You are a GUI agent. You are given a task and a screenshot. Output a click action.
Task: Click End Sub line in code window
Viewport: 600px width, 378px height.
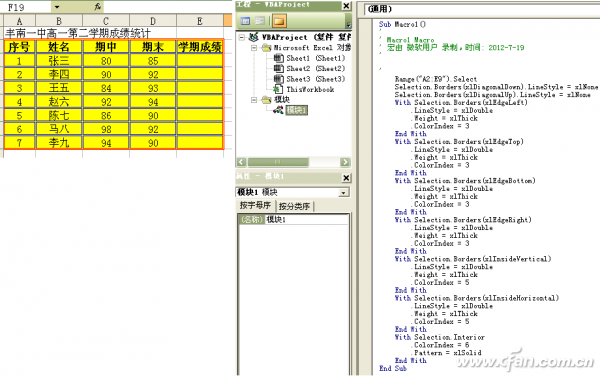(393, 368)
